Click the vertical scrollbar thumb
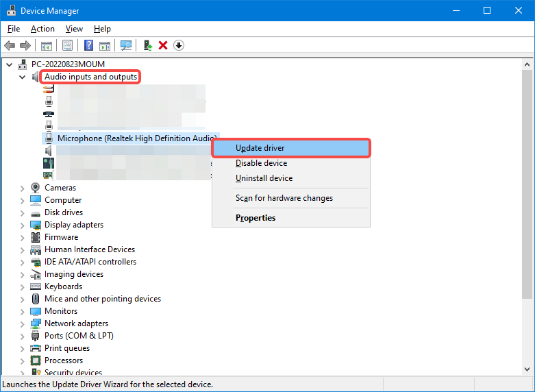535x392 pixels. point(527,184)
